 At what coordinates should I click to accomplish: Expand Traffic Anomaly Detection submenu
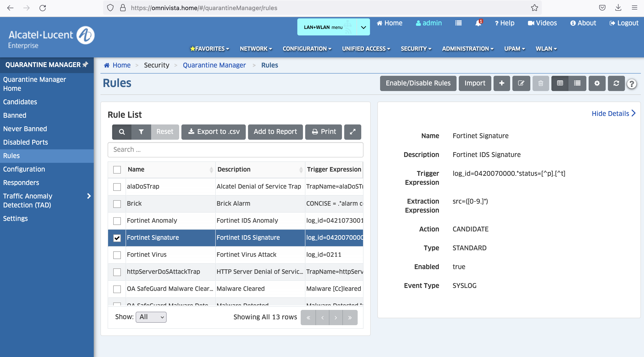pyautogui.click(x=89, y=196)
